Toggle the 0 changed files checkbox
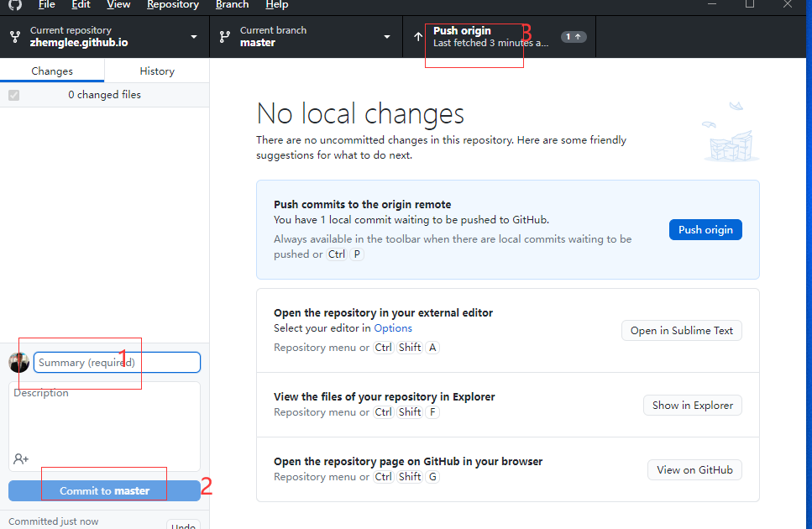Image resolution: width=812 pixels, height=529 pixels. [x=14, y=95]
